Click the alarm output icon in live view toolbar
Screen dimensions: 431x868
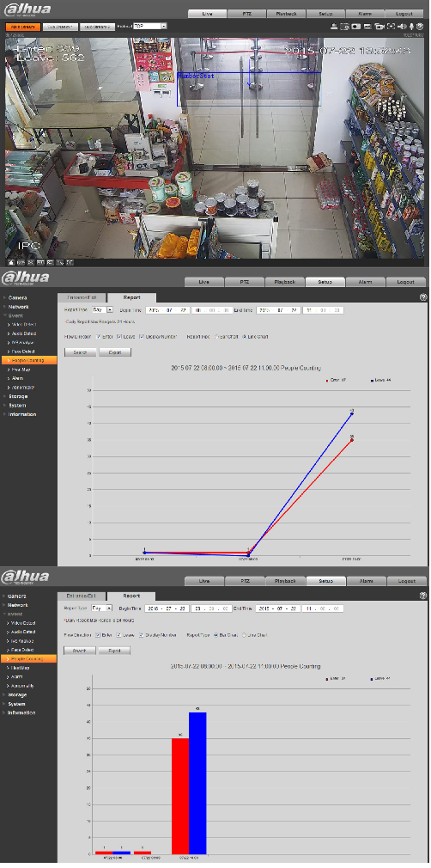point(334,26)
